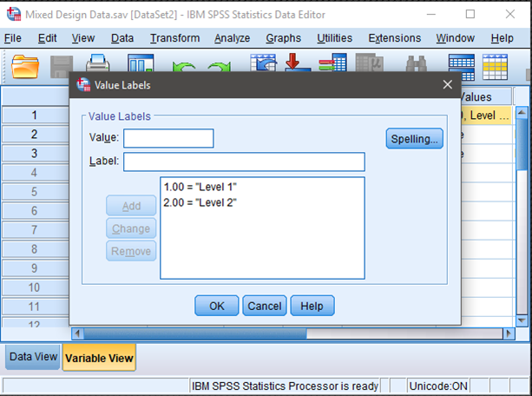Click the vertical scrollbar up arrow
The height and width of the screenshot is (396, 532).
[522, 112]
